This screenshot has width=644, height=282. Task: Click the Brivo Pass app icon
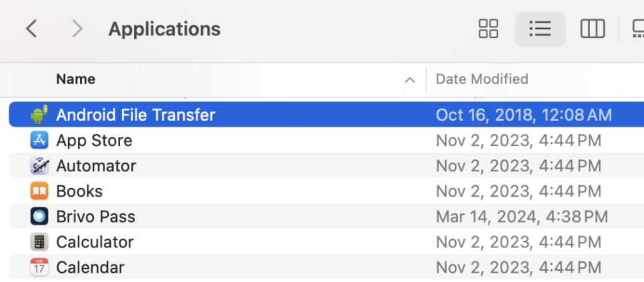pyautogui.click(x=39, y=216)
